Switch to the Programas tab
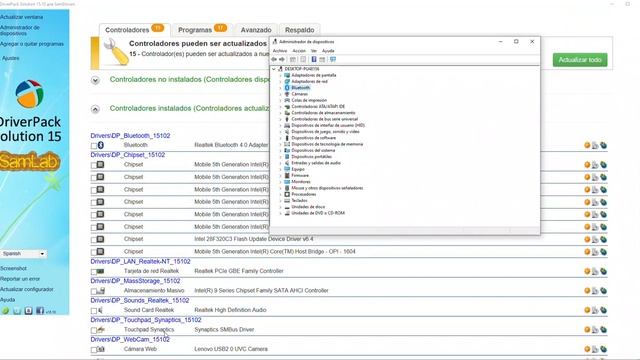Screen dimensions: 640x360 (202, 30)
